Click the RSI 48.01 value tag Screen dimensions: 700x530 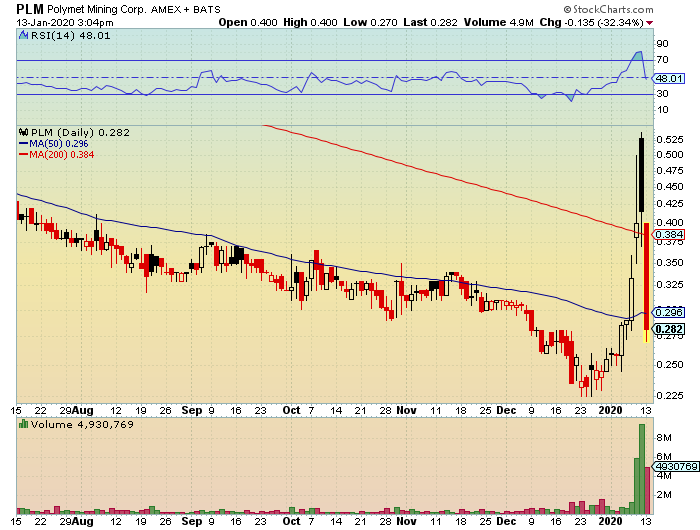[668, 79]
